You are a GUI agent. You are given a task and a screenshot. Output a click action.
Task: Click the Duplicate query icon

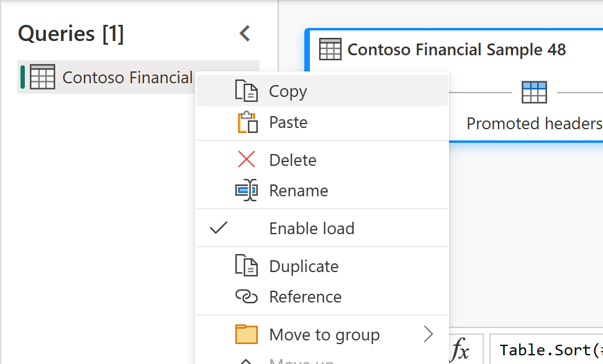point(247,266)
